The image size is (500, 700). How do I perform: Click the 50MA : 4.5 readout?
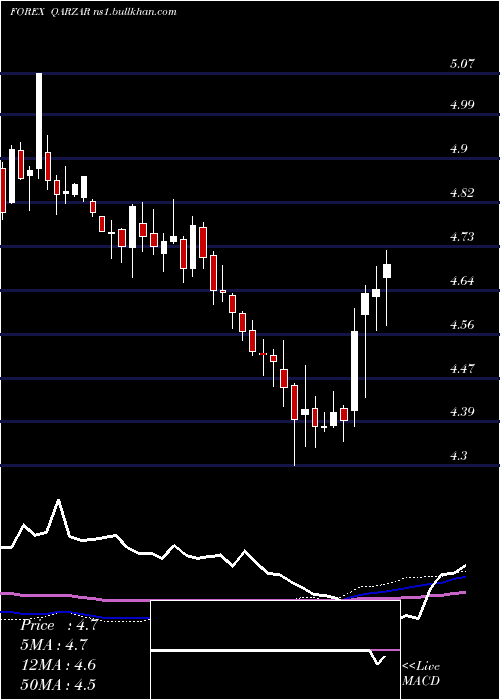click(58, 684)
